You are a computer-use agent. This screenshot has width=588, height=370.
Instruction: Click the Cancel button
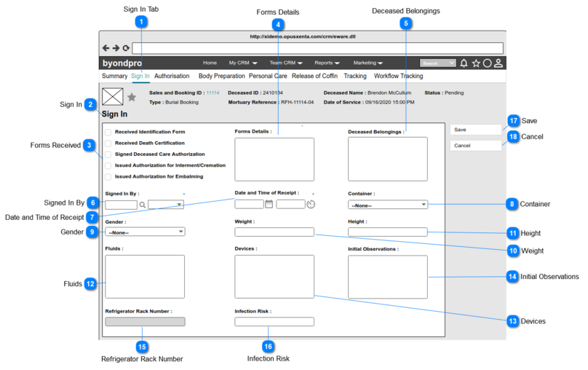(x=475, y=146)
